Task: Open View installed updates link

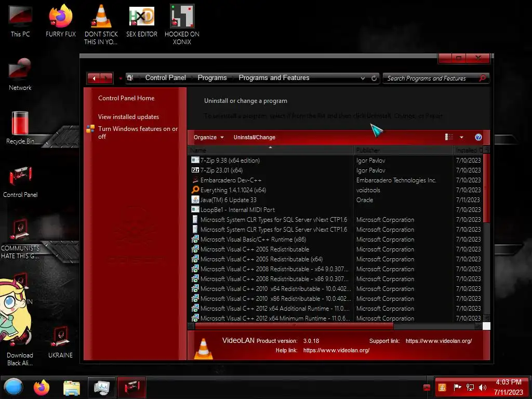Action: pos(129,117)
